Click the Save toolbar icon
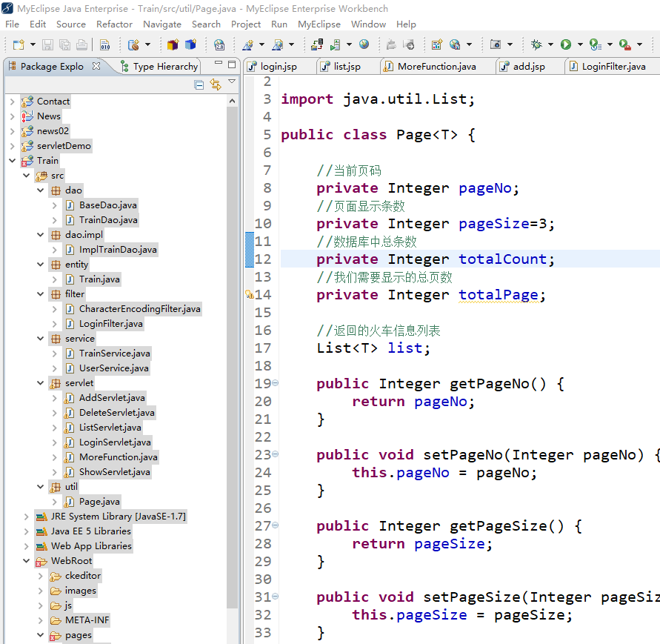The image size is (660, 644). (47, 44)
